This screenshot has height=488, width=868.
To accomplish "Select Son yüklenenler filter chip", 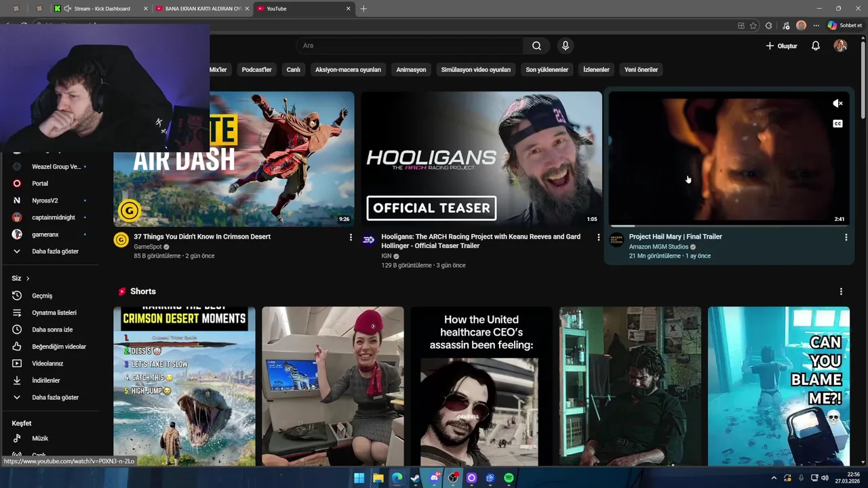I will pos(547,69).
